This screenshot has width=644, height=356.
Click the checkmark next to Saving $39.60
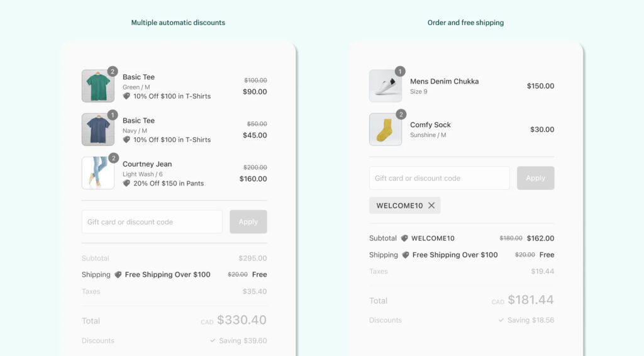[x=213, y=340]
